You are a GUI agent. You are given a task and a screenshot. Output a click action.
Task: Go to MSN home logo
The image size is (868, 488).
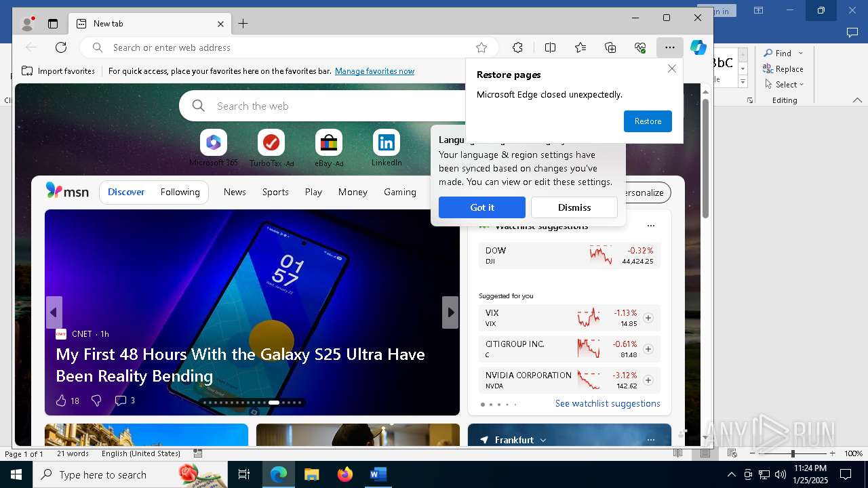[67, 191]
